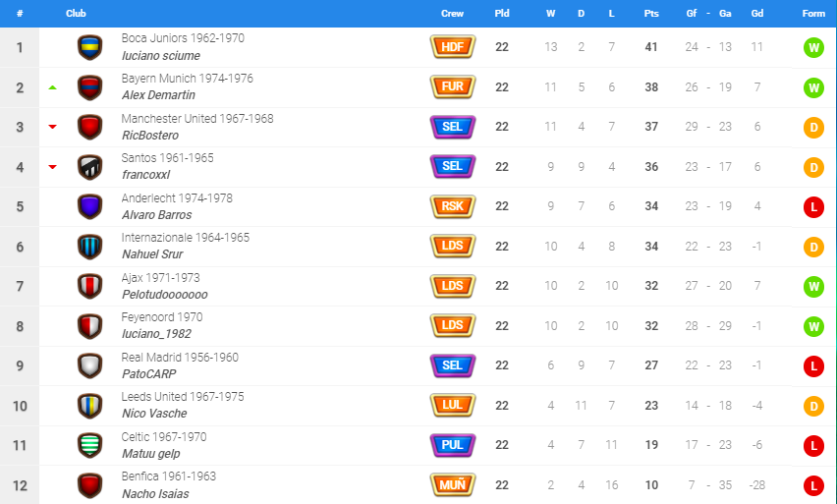The width and height of the screenshot is (837, 504).
Task: Click the red L form indicator for Anderlecht
Action: click(813, 206)
